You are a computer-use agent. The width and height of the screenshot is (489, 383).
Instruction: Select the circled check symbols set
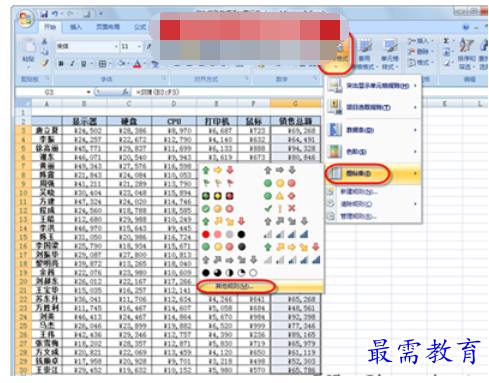pyautogui.click(x=218, y=209)
